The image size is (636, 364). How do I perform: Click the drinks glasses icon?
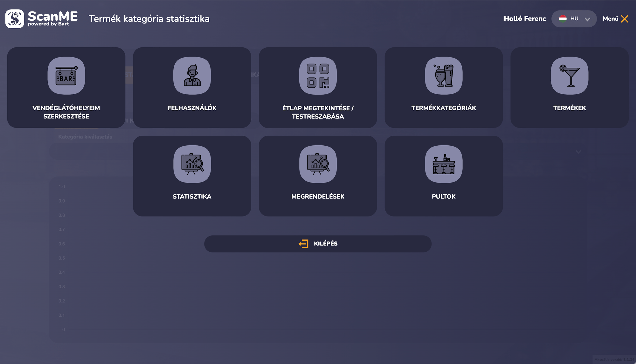[444, 76]
